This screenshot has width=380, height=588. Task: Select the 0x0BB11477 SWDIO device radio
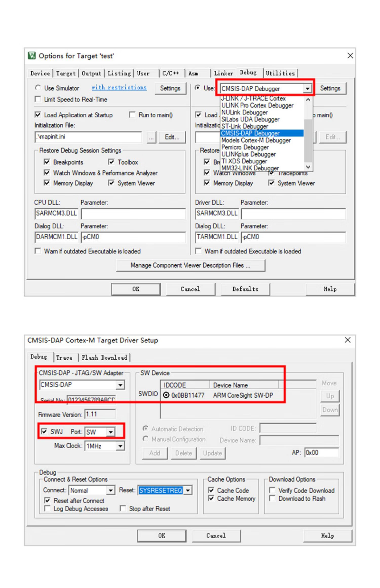point(166,395)
